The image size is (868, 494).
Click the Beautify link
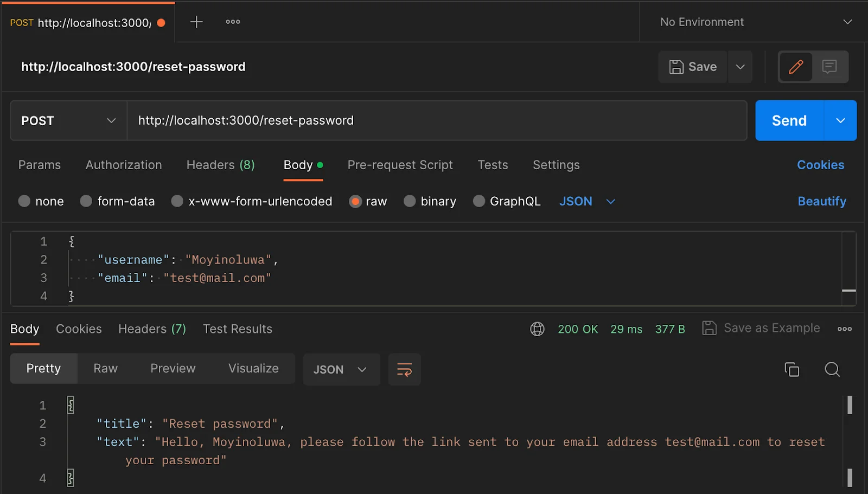tap(821, 201)
